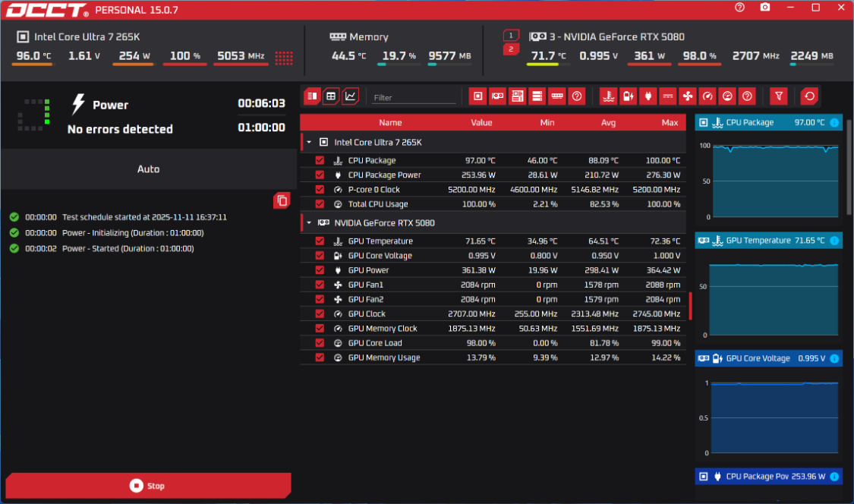This screenshot has height=504, width=854.
Task: Uncheck the GPU Core Voltage checkbox
Action: coord(320,256)
